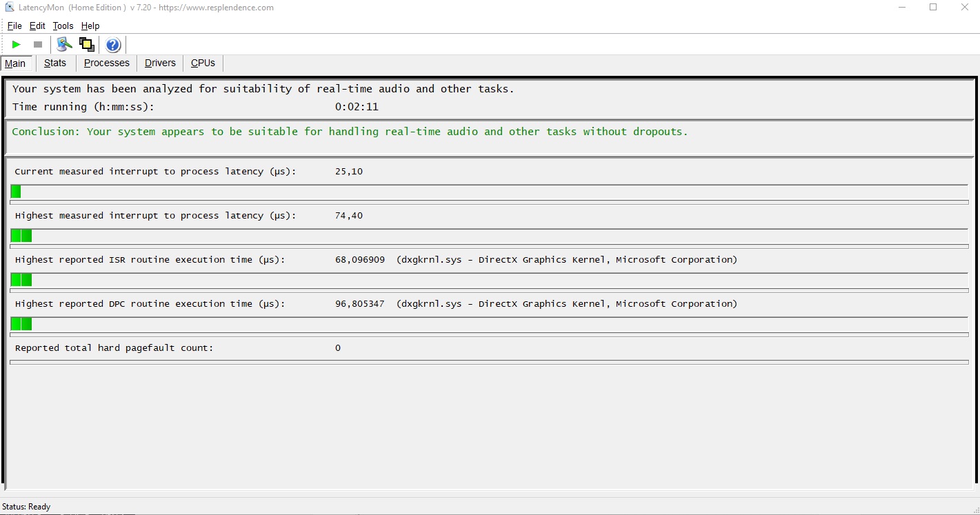The width and height of the screenshot is (980, 515).
Task: Open help via blue question mark icon
Action: (x=113, y=45)
